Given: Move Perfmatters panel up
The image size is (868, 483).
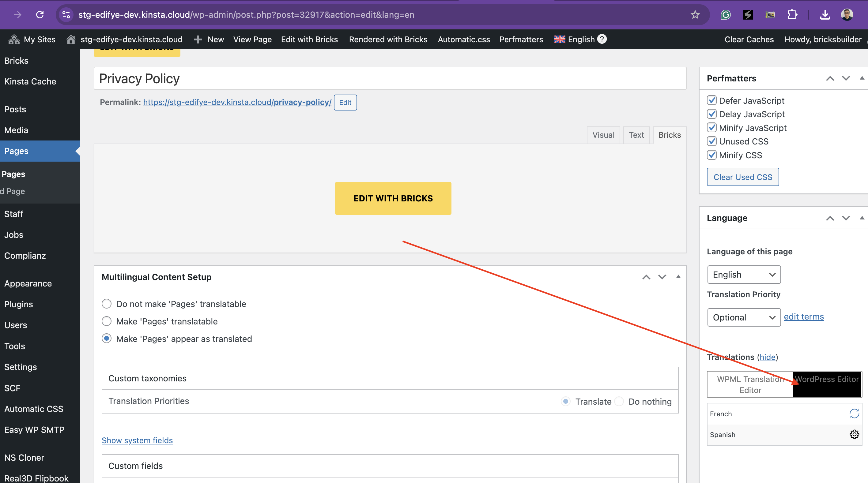Looking at the screenshot, I should click(x=830, y=78).
